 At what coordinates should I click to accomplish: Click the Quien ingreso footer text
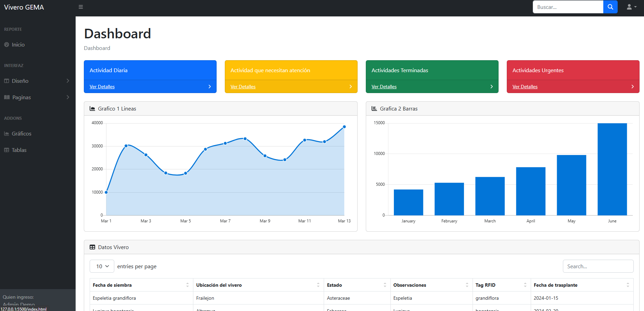pyautogui.click(x=18, y=297)
